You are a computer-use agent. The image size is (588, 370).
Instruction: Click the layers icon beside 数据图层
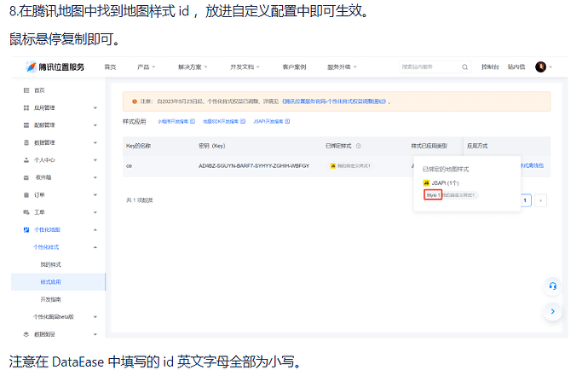pyautogui.click(x=26, y=334)
